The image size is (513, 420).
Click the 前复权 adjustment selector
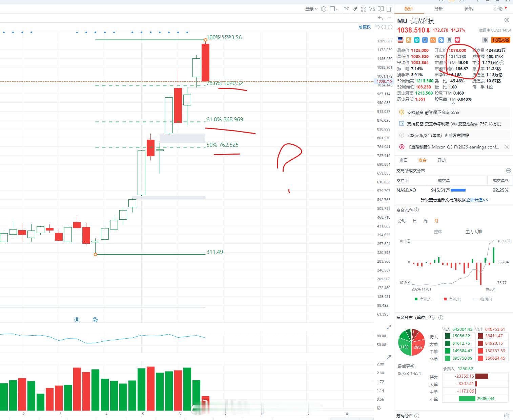(x=365, y=27)
